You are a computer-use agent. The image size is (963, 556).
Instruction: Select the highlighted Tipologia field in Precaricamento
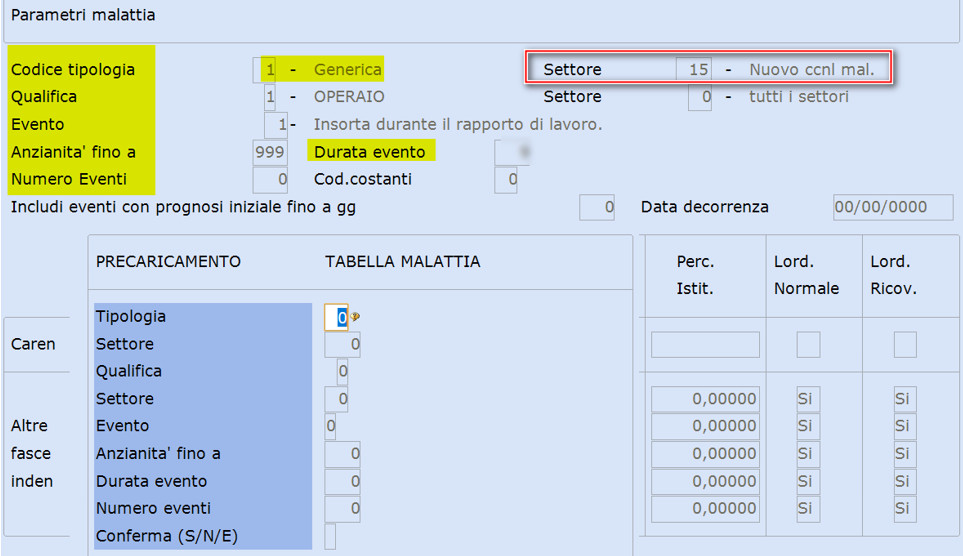(337, 317)
